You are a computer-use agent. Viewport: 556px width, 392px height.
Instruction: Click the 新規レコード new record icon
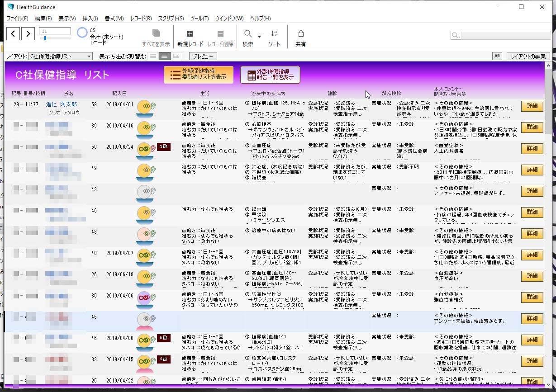pos(190,34)
